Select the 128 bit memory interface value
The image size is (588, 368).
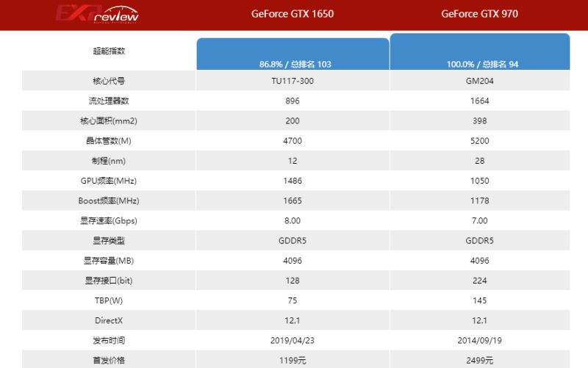pyautogui.click(x=293, y=281)
